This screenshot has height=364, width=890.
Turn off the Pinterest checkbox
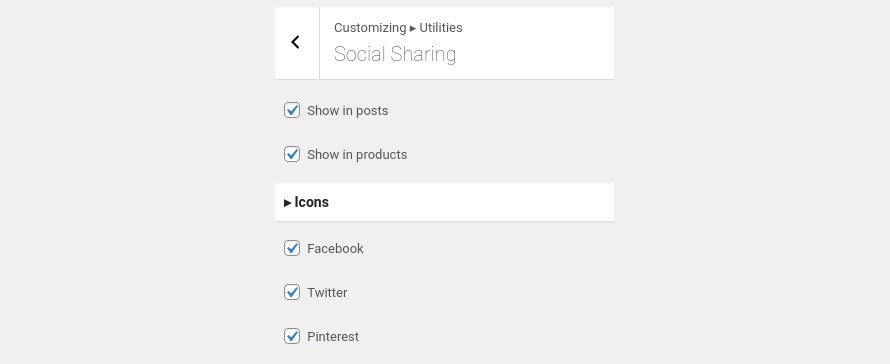292,336
